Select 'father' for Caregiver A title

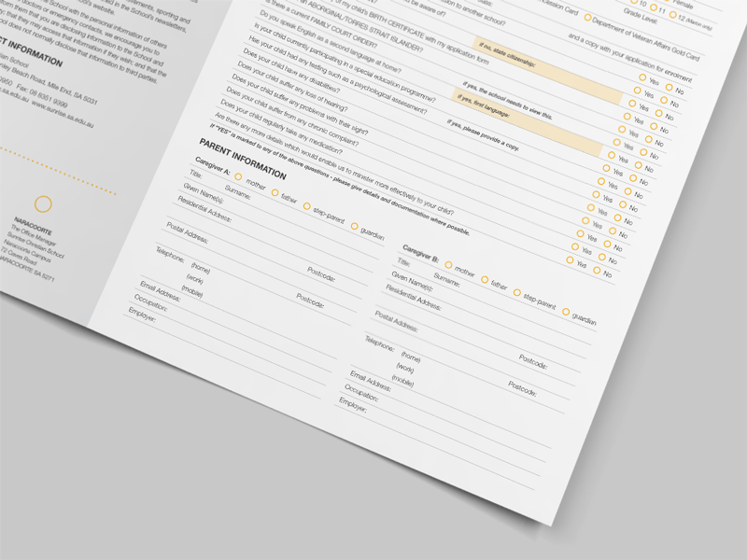point(275,192)
